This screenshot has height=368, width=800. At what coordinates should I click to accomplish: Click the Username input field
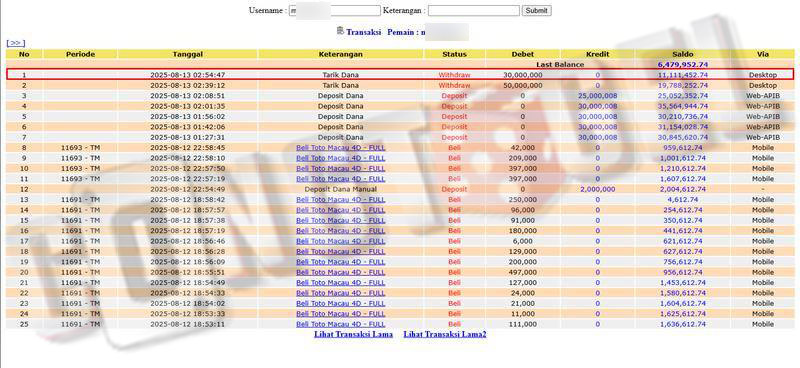coord(335,11)
